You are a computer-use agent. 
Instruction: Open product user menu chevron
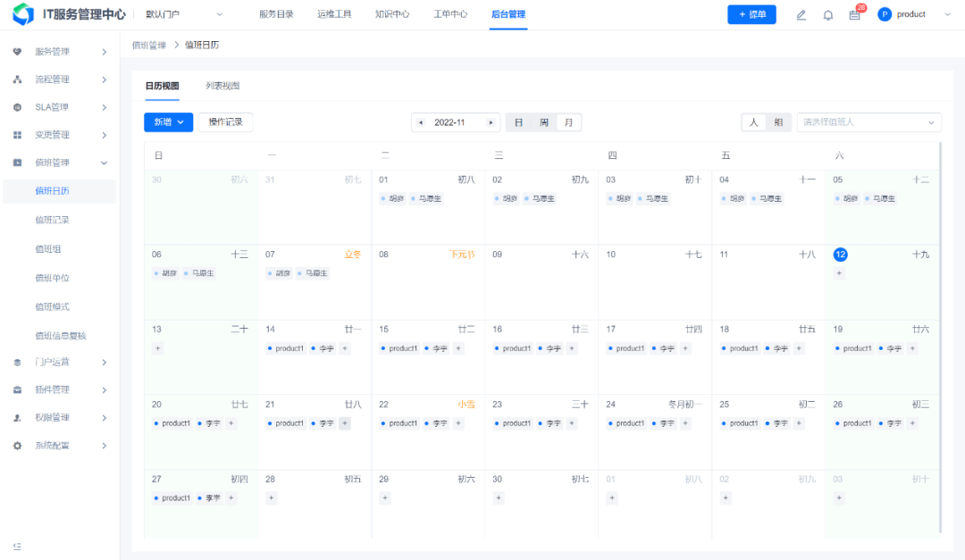(947, 14)
